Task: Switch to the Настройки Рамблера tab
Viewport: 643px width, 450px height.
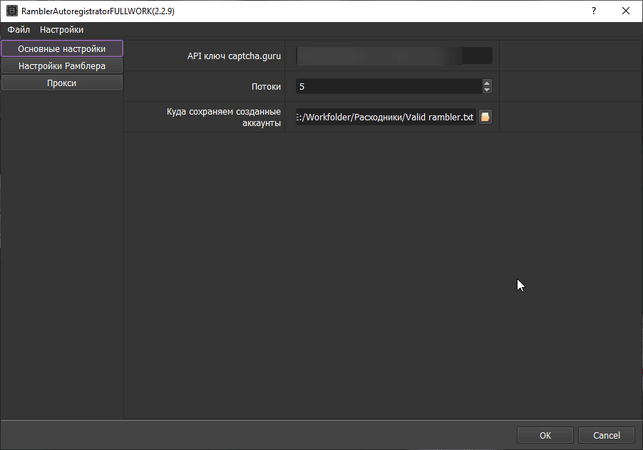Action: click(61, 66)
